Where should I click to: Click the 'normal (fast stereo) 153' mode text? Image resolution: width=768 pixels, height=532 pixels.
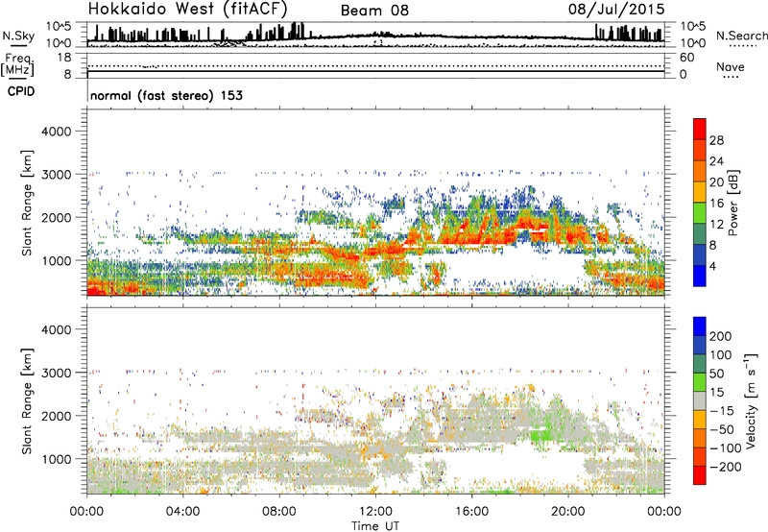click(166, 95)
